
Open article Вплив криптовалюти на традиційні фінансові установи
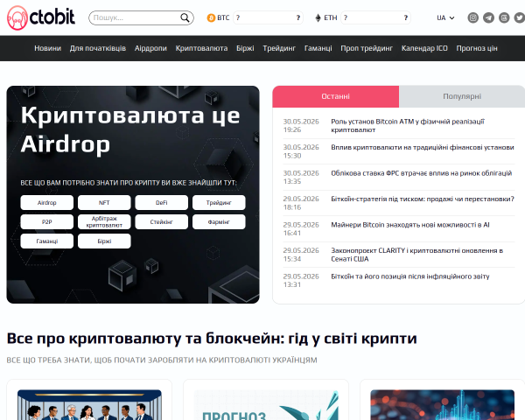tap(423, 147)
